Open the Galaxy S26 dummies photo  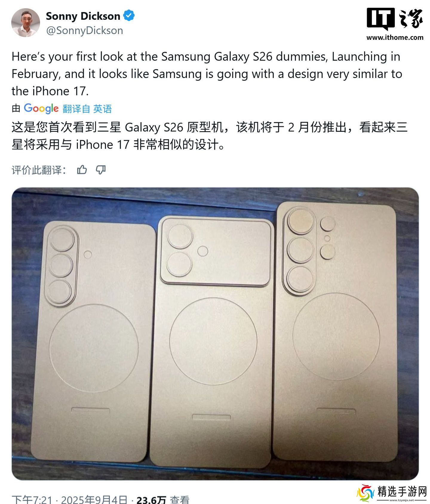215,334
